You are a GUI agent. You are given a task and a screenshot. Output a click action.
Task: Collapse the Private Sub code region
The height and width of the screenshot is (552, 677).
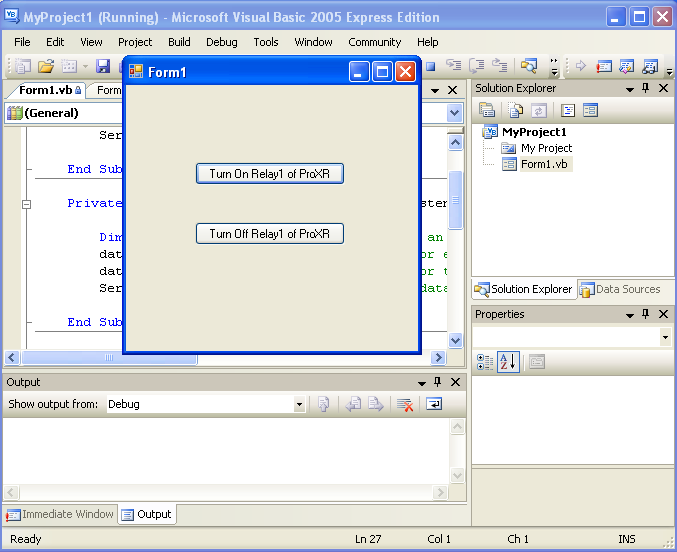pyautogui.click(x=26, y=204)
